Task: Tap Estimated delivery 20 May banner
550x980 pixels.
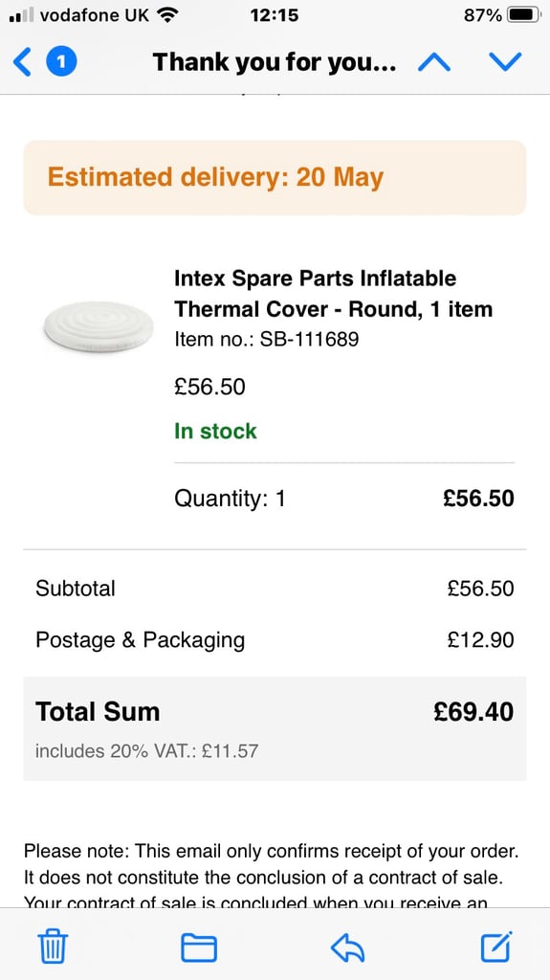Action: (275, 177)
